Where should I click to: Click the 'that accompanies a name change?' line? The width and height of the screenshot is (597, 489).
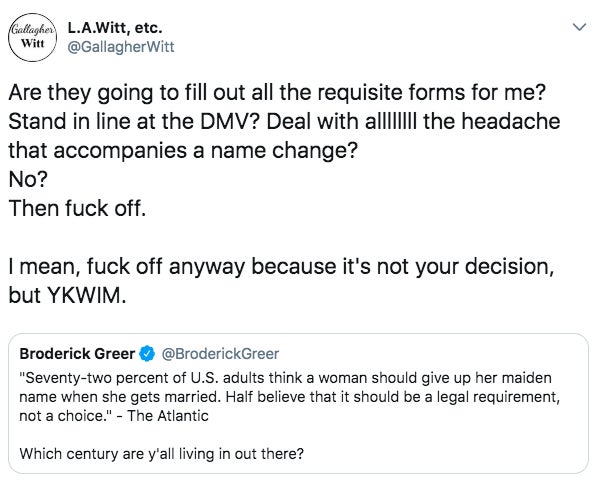[x=183, y=150]
